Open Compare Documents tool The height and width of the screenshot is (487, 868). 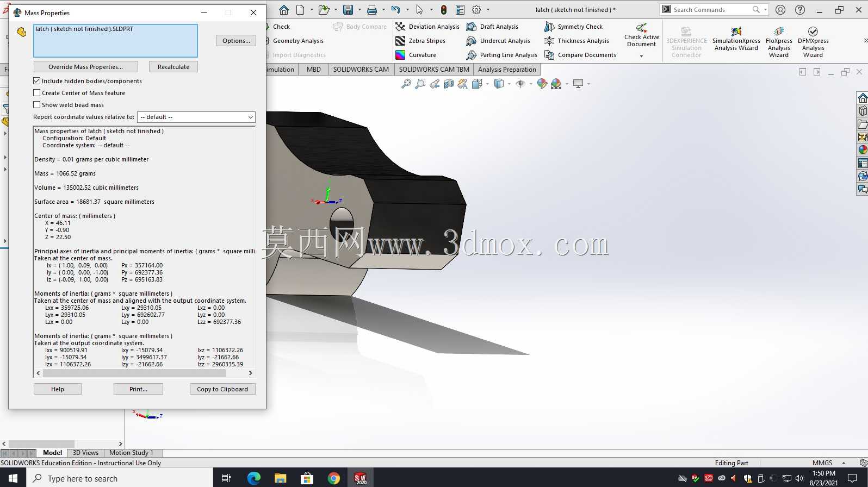click(x=580, y=55)
